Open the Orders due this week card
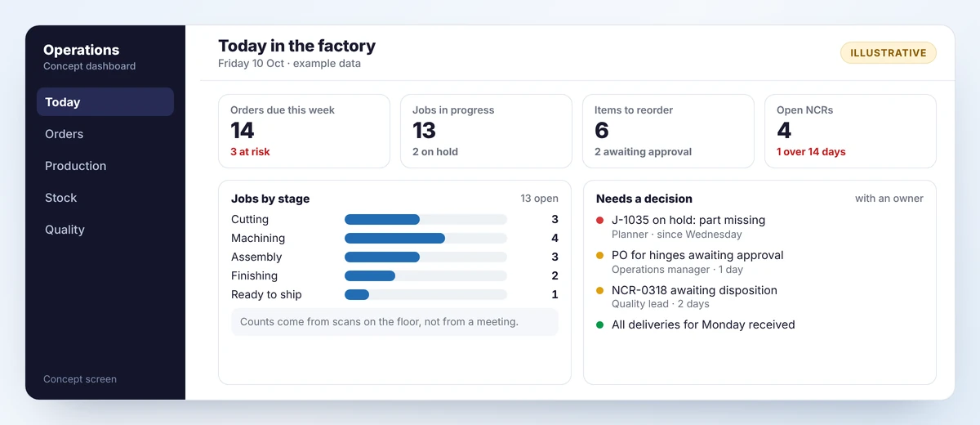This screenshot has width=980, height=425. pos(304,131)
